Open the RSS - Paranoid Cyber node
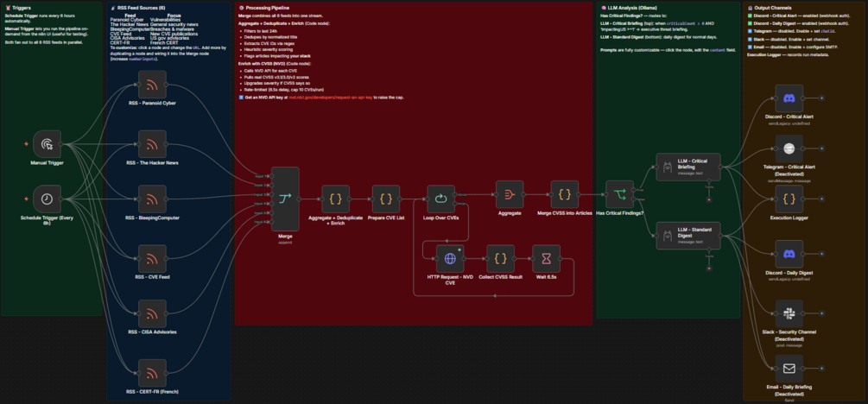This screenshot has width=868, height=404. [x=152, y=84]
